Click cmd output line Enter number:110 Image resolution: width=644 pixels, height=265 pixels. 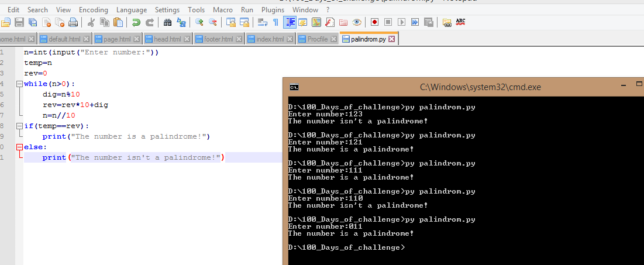tap(325, 198)
